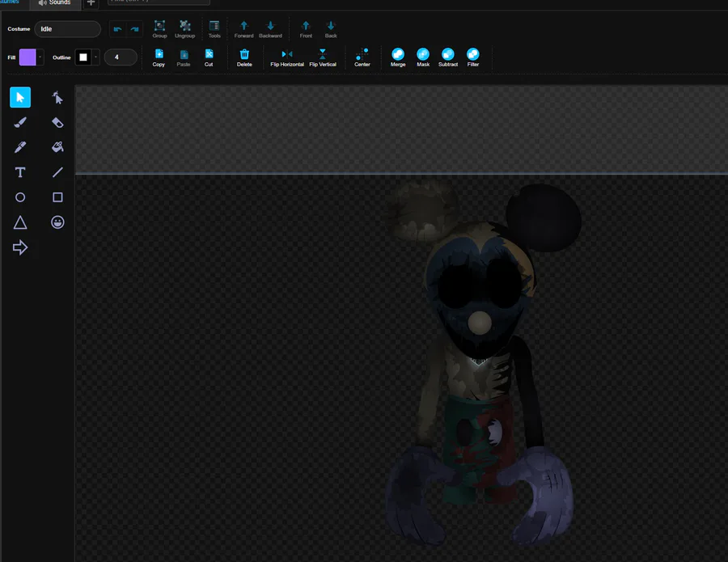Click the Mask button
728x562 pixels.
coord(423,58)
